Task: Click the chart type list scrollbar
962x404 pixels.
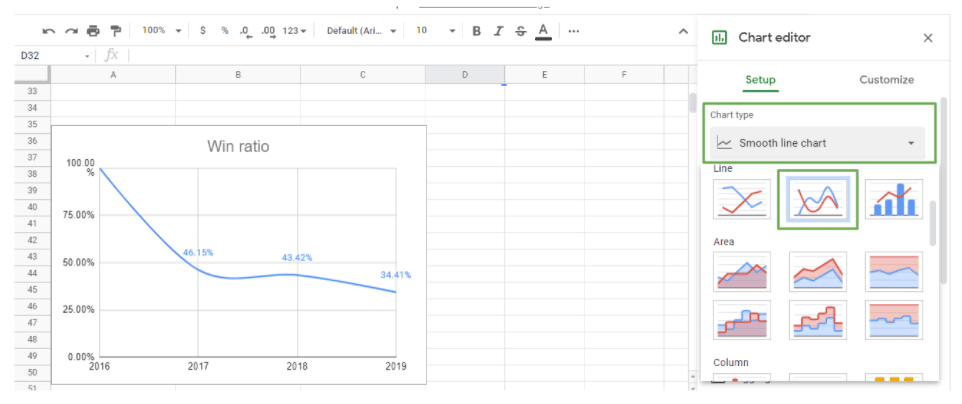Action: 933,222
